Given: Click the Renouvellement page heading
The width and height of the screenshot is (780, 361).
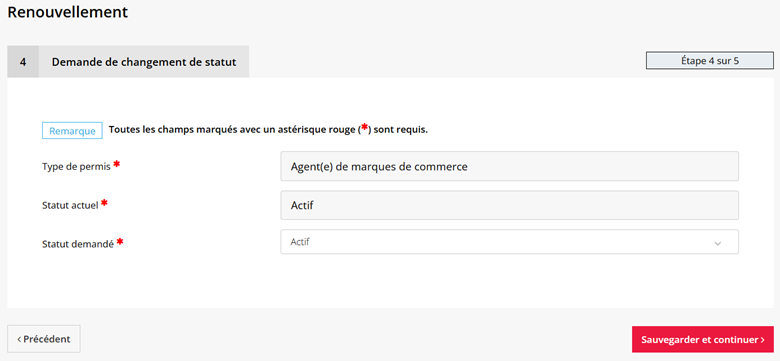Looking at the screenshot, I should 68,12.
